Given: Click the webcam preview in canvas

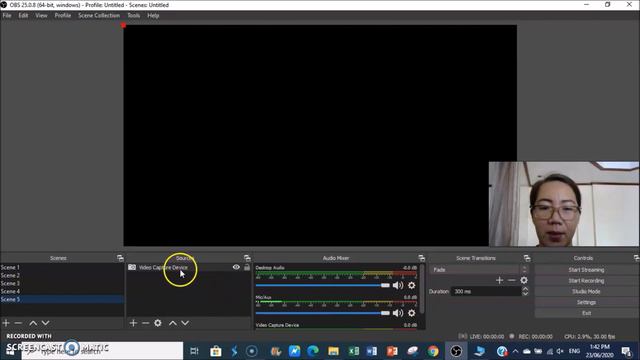Looking at the screenshot, I should tap(564, 204).
